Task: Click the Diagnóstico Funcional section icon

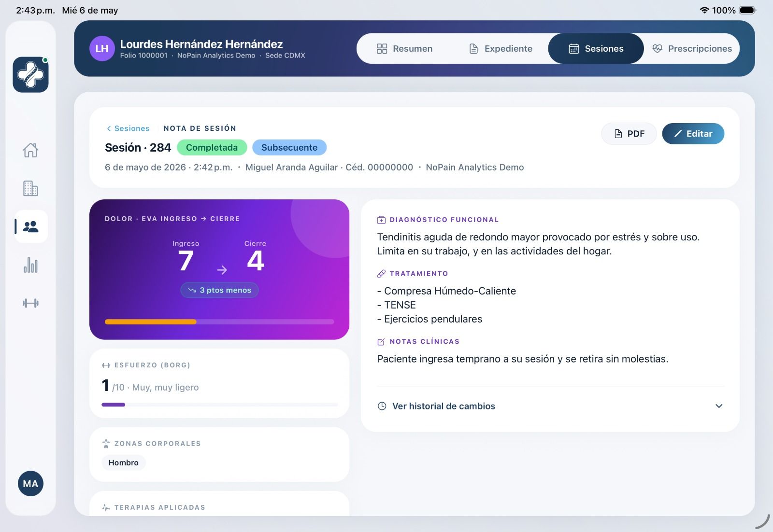Action: coord(381,220)
